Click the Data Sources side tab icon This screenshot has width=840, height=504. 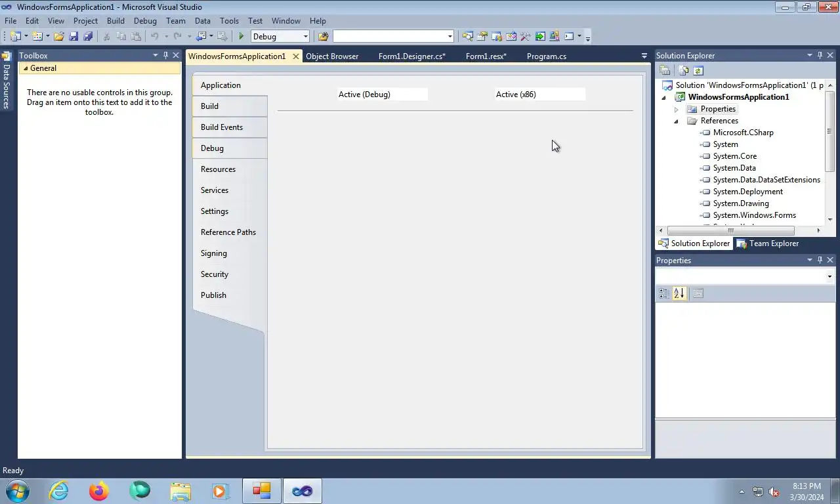click(6, 56)
